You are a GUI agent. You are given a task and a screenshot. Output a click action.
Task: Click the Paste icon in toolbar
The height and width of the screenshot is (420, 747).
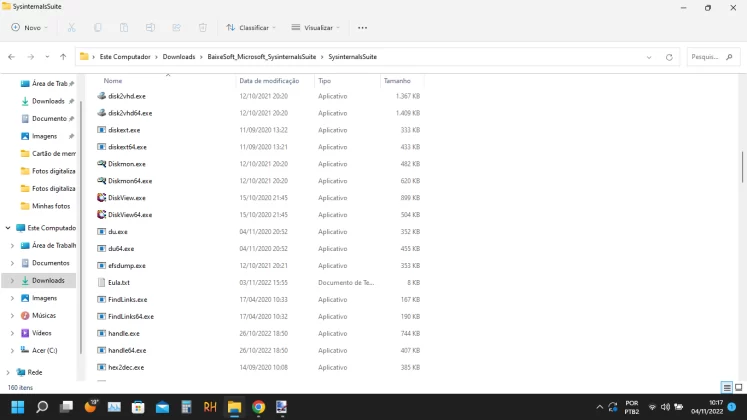124,28
